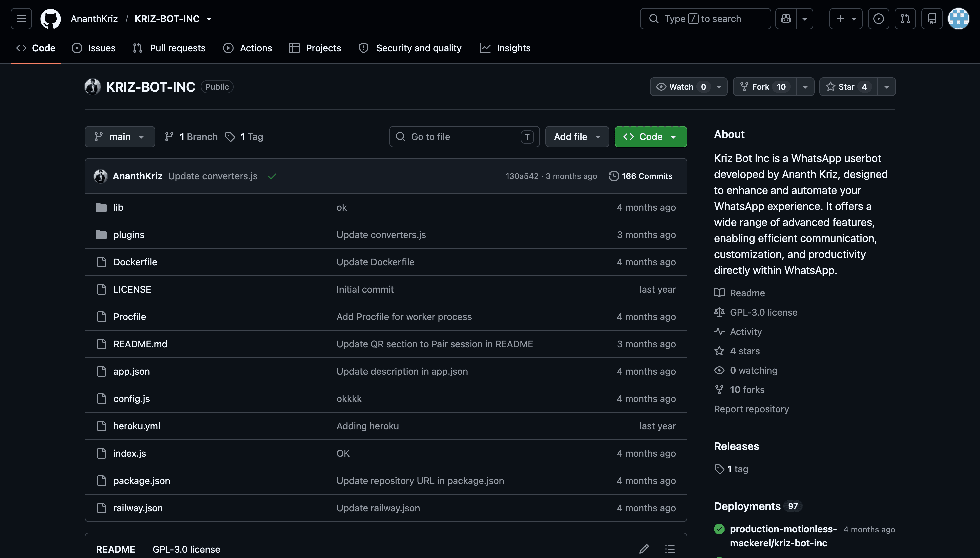980x558 pixels.
Task: Open the Insights tab
Action: click(505, 48)
